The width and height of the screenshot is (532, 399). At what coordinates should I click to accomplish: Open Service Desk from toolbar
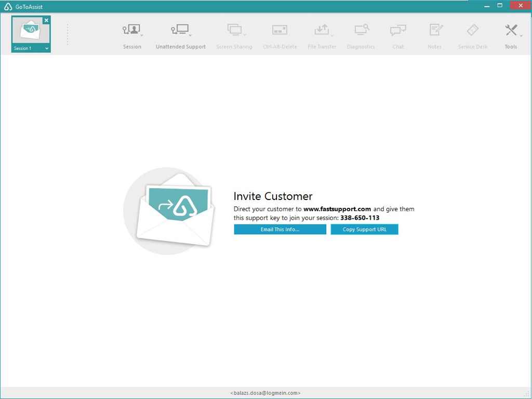[473, 30]
